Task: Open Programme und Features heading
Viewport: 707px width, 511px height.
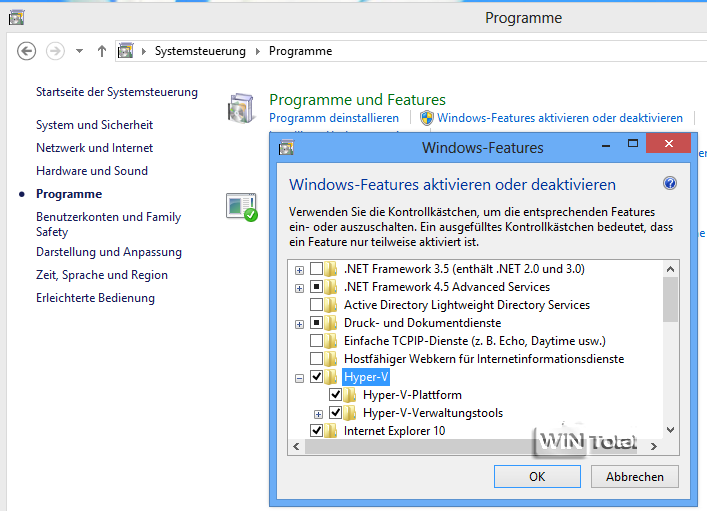Action: click(x=357, y=100)
